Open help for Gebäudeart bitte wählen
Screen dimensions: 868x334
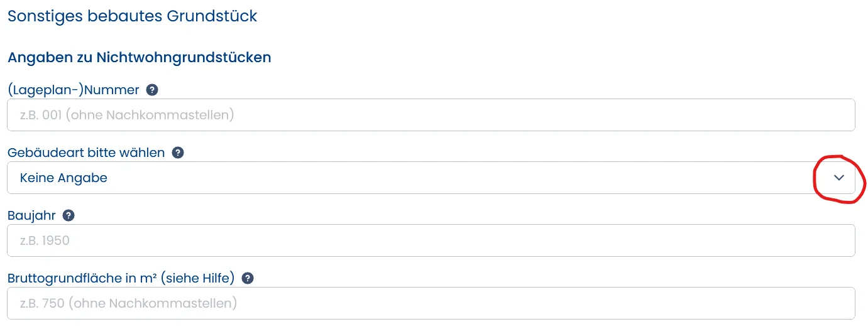click(178, 153)
